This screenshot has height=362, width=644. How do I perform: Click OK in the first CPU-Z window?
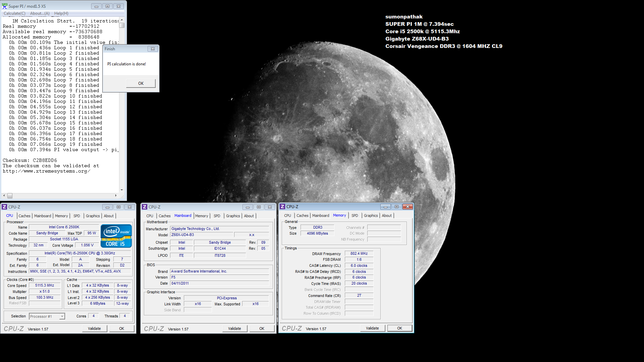[122, 328]
